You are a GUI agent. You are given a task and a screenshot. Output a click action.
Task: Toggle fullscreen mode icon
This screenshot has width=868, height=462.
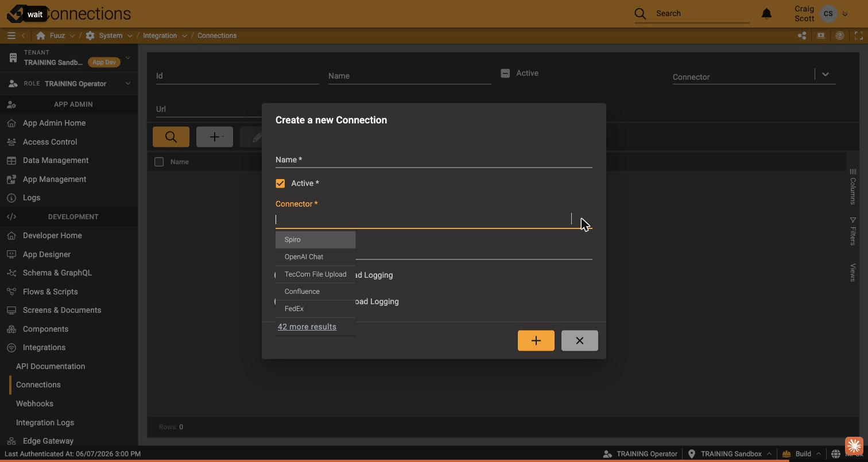(x=859, y=36)
